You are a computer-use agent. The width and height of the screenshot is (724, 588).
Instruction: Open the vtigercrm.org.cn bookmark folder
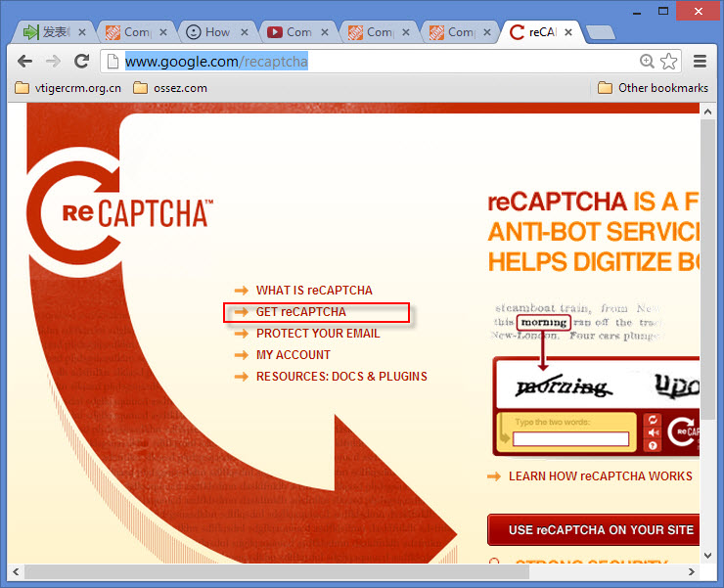point(68,88)
